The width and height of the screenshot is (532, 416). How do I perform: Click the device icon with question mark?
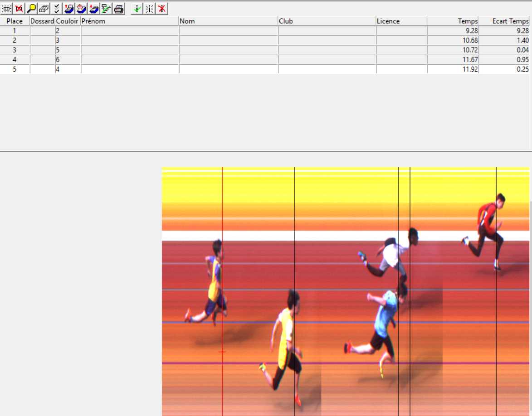click(x=82, y=9)
